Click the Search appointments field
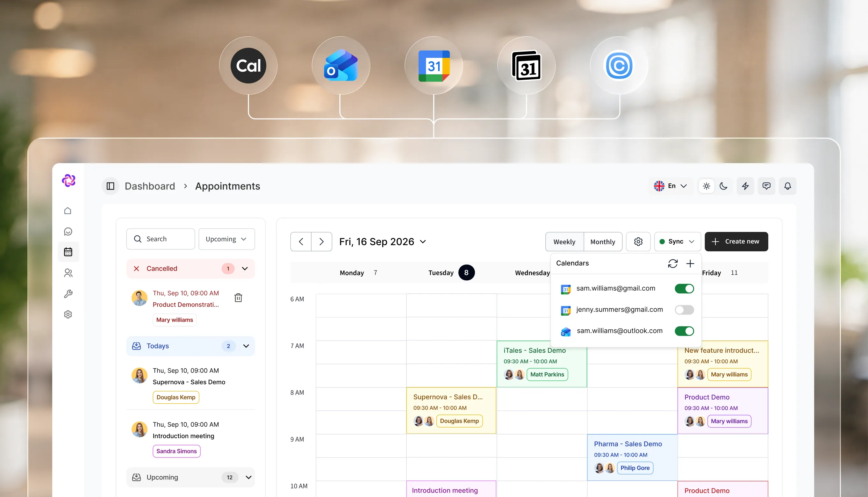This screenshot has width=868, height=497. coord(161,239)
